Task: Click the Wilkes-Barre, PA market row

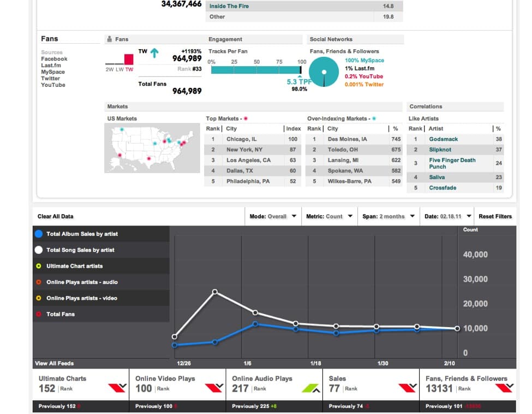Action: click(354, 181)
